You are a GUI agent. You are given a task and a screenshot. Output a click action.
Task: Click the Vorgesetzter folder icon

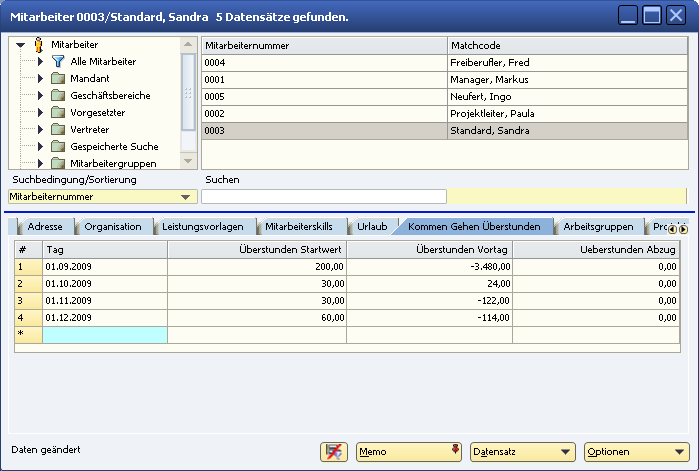[57, 113]
